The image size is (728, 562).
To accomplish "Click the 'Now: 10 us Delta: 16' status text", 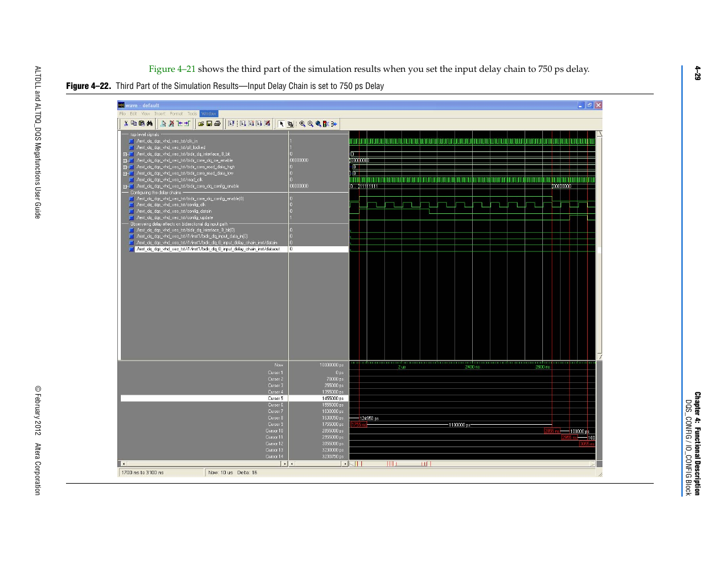I will 232,472.
